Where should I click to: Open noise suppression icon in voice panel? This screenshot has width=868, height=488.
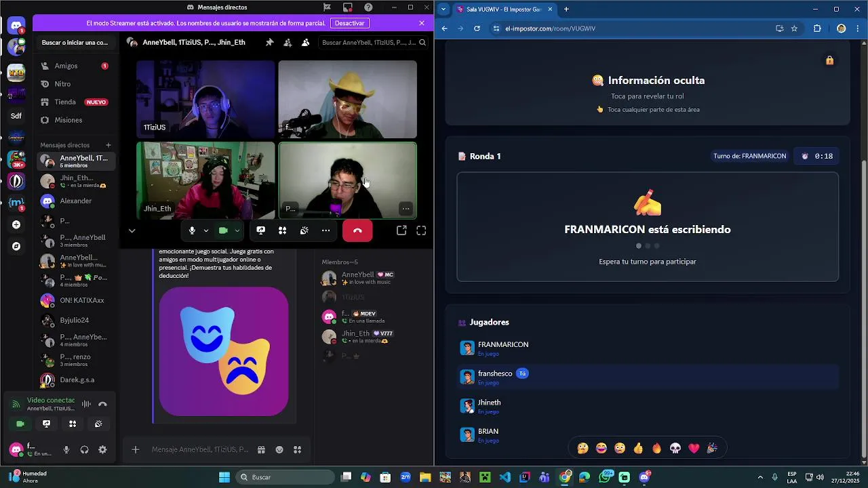click(86, 404)
